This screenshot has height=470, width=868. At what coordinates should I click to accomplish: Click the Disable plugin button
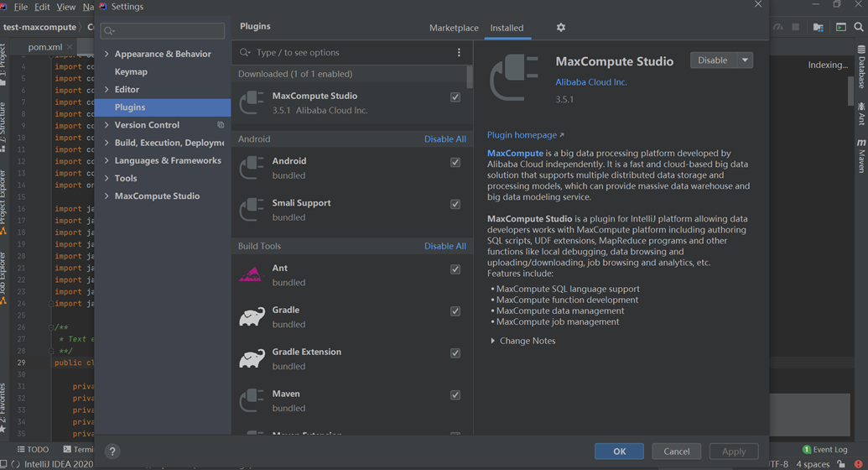pyautogui.click(x=713, y=60)
